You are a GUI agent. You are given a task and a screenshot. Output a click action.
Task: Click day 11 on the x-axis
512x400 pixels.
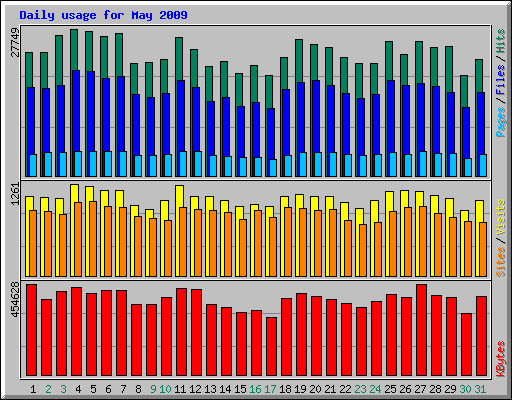pos(180,389)
